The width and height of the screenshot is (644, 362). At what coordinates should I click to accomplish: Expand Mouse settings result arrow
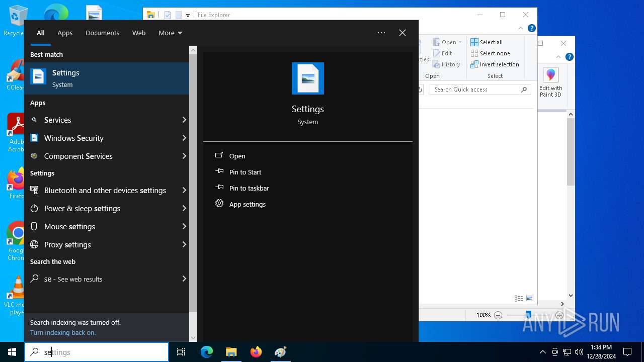[184, 226]
